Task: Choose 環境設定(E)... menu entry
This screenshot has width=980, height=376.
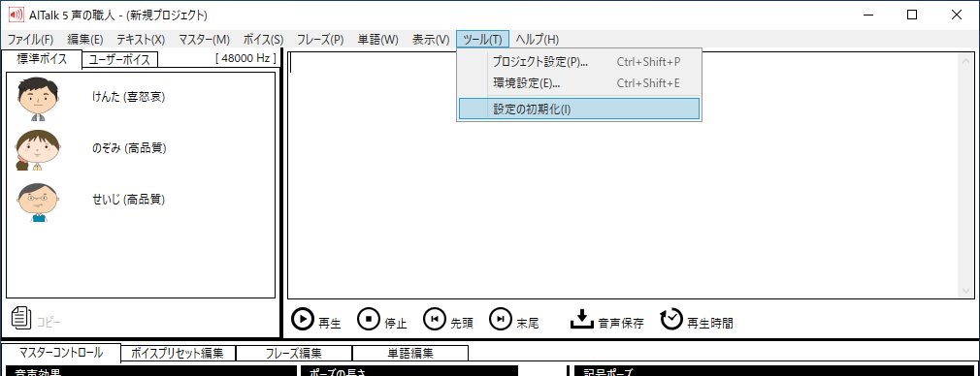Action: point(578,83)
